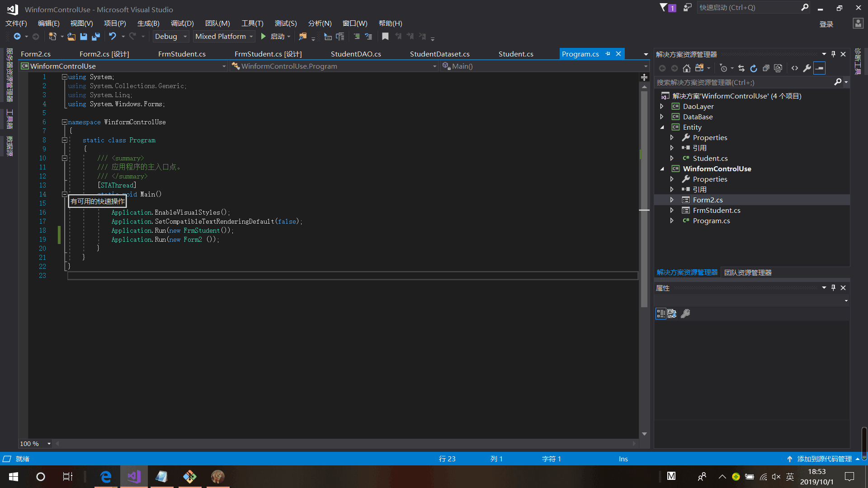Screen dimensions: 868x488
Task: Expand the DaoLayer project node
Action: (662, 106)
